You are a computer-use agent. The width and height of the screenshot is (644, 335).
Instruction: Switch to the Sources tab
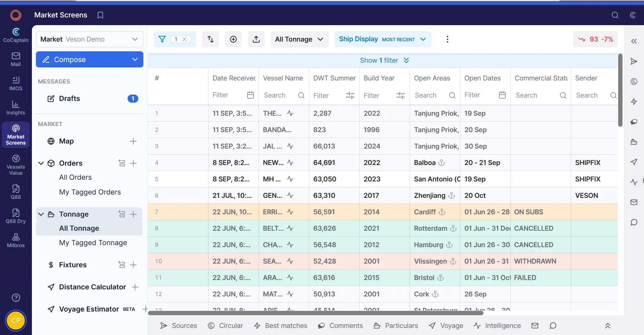[x=179, y=326]
